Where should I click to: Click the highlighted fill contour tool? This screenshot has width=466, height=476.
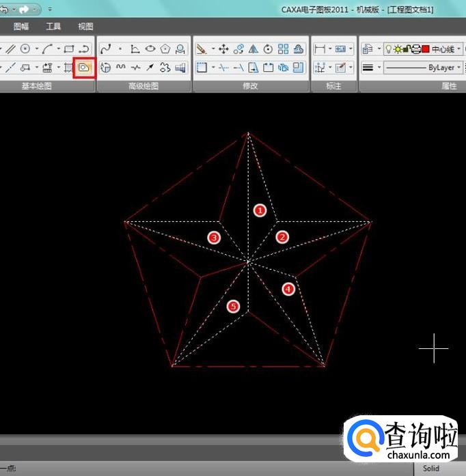[x=84, y=68]
